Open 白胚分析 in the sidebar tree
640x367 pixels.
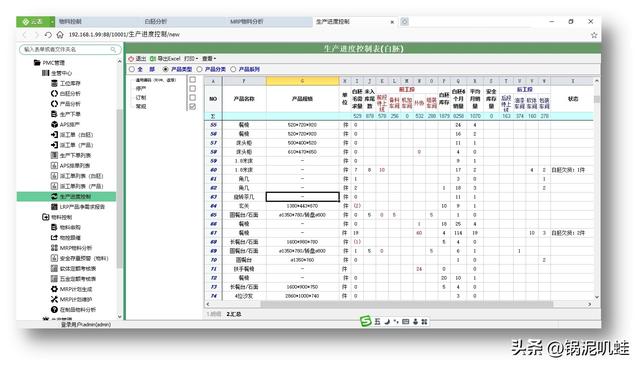point(70,93)
